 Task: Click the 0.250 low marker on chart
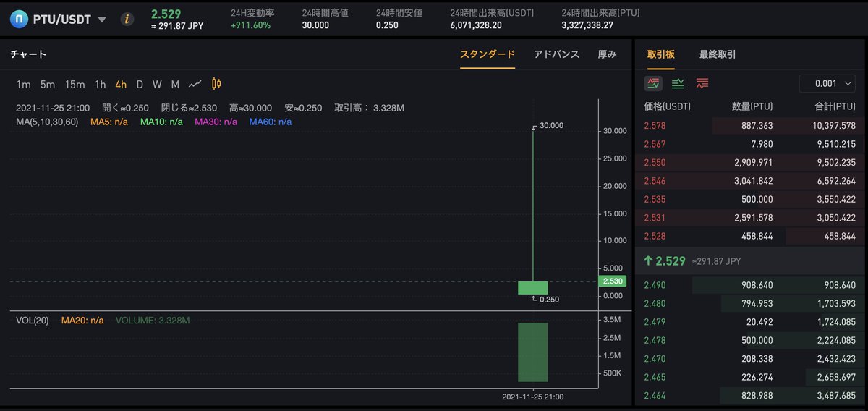550,299
